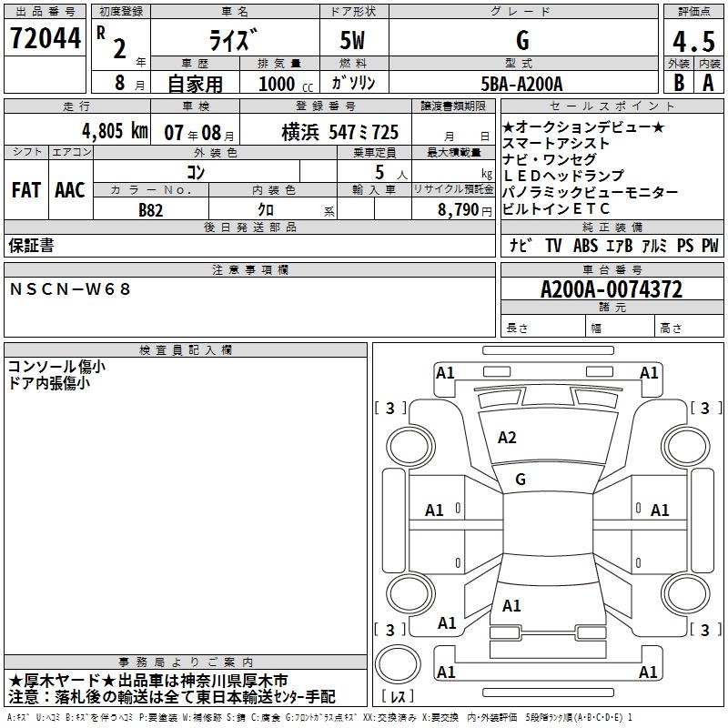Click the G mark on the windshield
This screenshot has height=728, width=728.
click(x=521, y=480)
